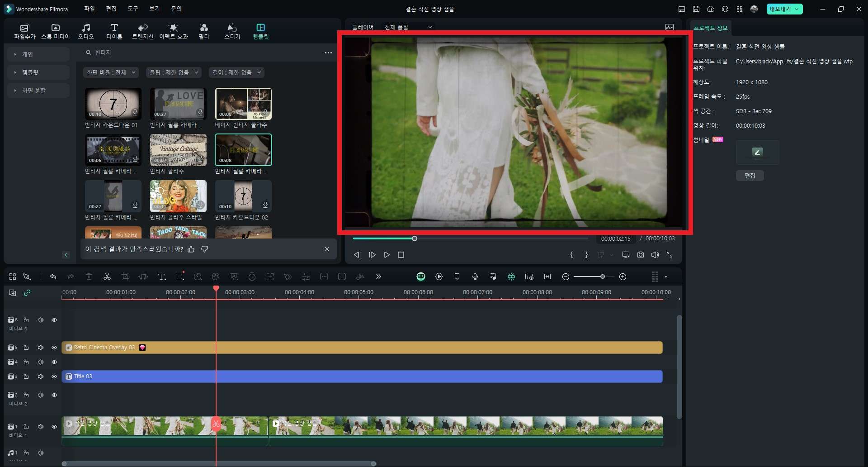Click timeline zoom in plus button
Image resolution: width=868 pixels, height=467 pixels.
tap(623, 277)
